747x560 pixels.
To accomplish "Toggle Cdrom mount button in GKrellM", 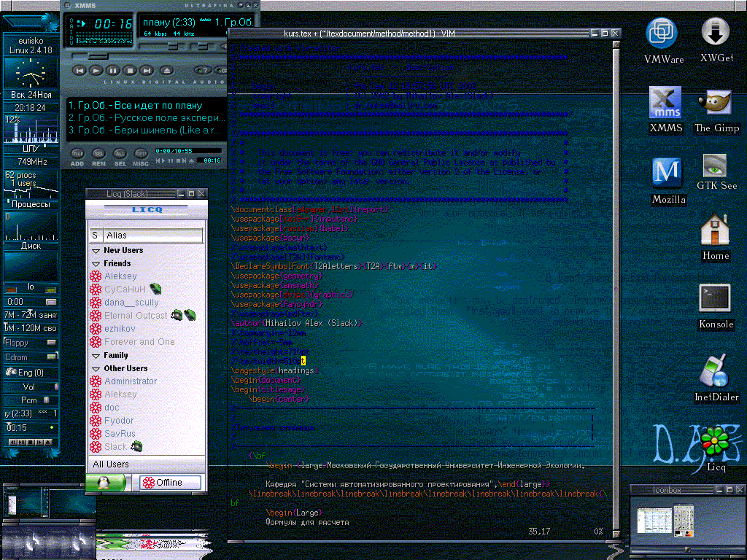I will coord(52,357).
